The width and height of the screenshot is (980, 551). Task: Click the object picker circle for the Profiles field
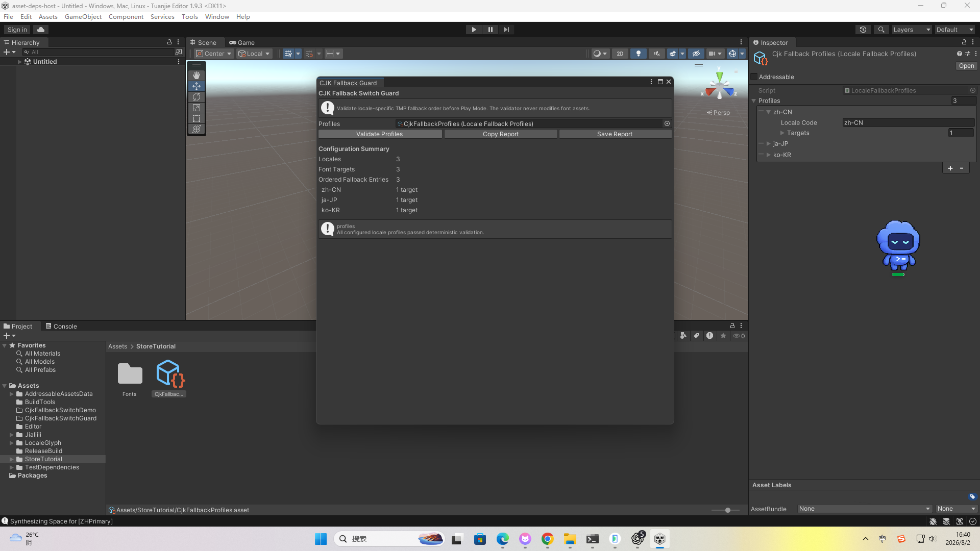tap(667, 123)
